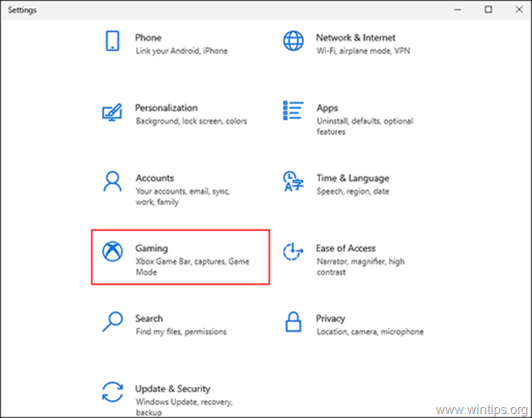The image size is (532, 418).
Task: Click 'Xbox Game Bar, captures' description
Action: click(192, 267)
